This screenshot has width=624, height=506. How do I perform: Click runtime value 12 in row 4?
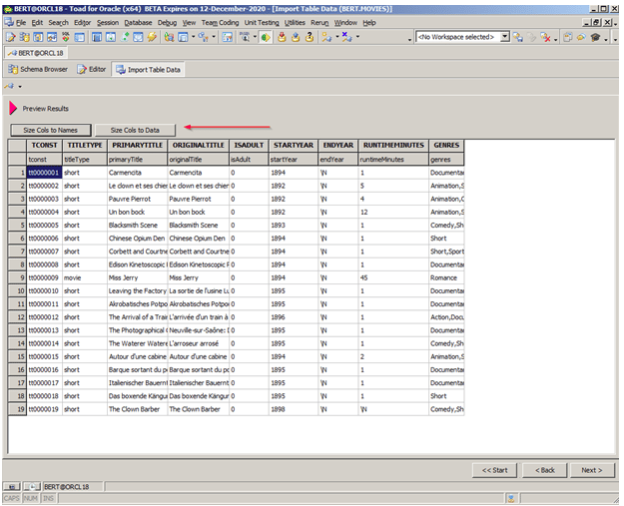[393, 212]
